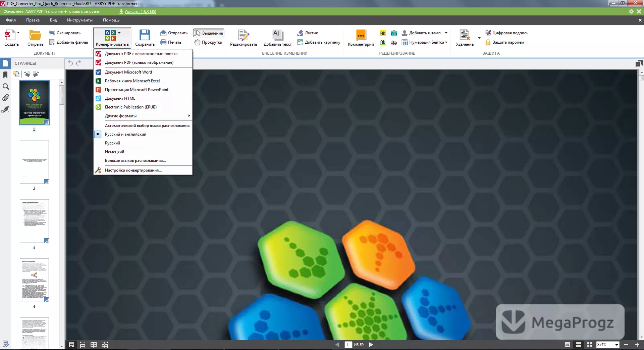Expand the Нумерация Бейтса dropdown
Screen dimensions: 644x350
coord(446,42)
